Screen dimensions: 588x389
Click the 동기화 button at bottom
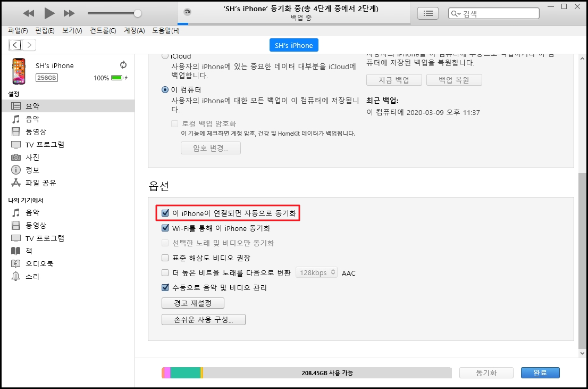tap(486, 373)
